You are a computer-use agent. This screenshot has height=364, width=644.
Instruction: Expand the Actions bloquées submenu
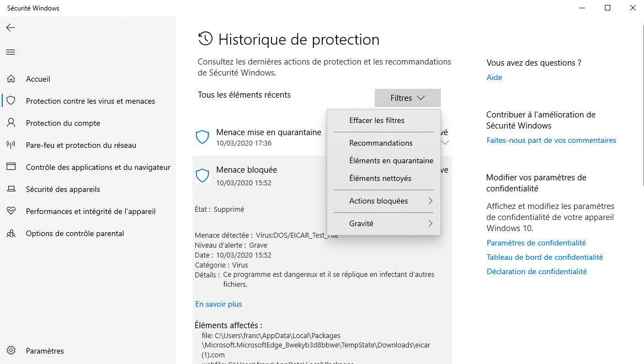[x=383, y=201]
